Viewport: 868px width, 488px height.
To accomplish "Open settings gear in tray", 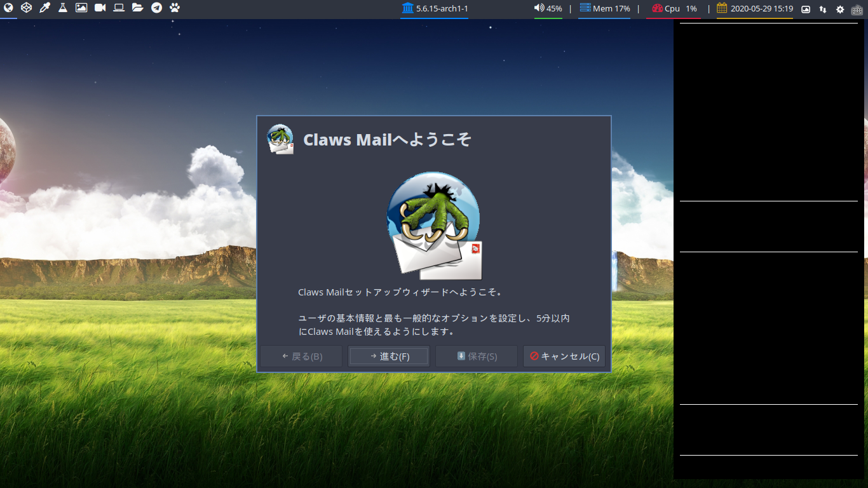I will coord(840,9).
